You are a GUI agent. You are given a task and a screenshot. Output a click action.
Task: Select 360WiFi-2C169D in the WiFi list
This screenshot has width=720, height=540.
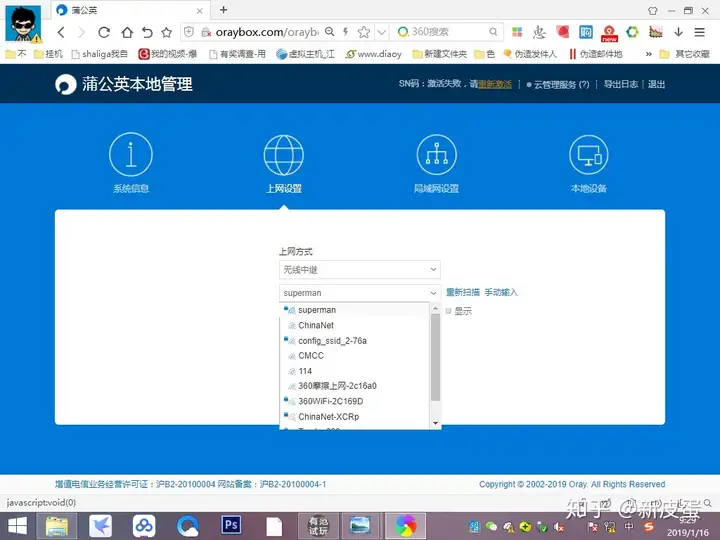point(354,401)
